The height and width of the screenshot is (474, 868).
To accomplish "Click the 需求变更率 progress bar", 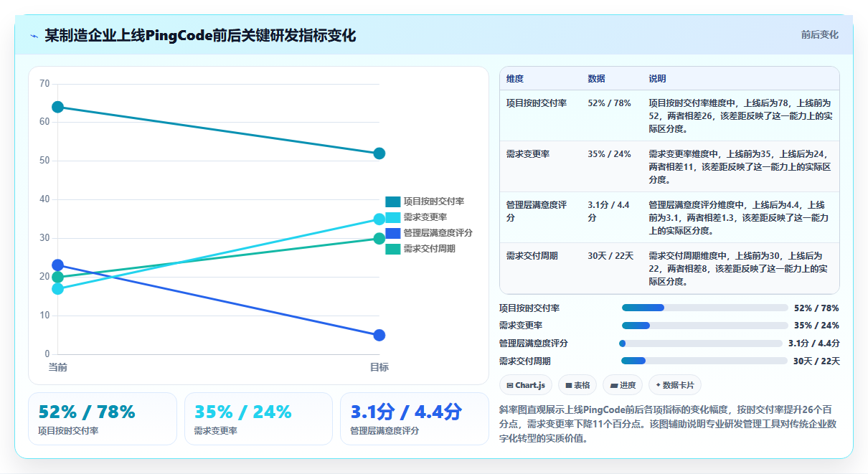I will (704, 326).
